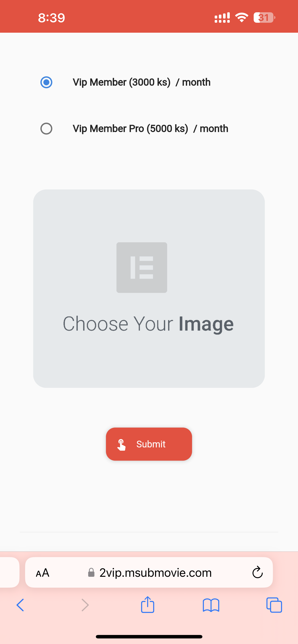
Task: Tap the previous tab card at left edge
Action: 10,572
